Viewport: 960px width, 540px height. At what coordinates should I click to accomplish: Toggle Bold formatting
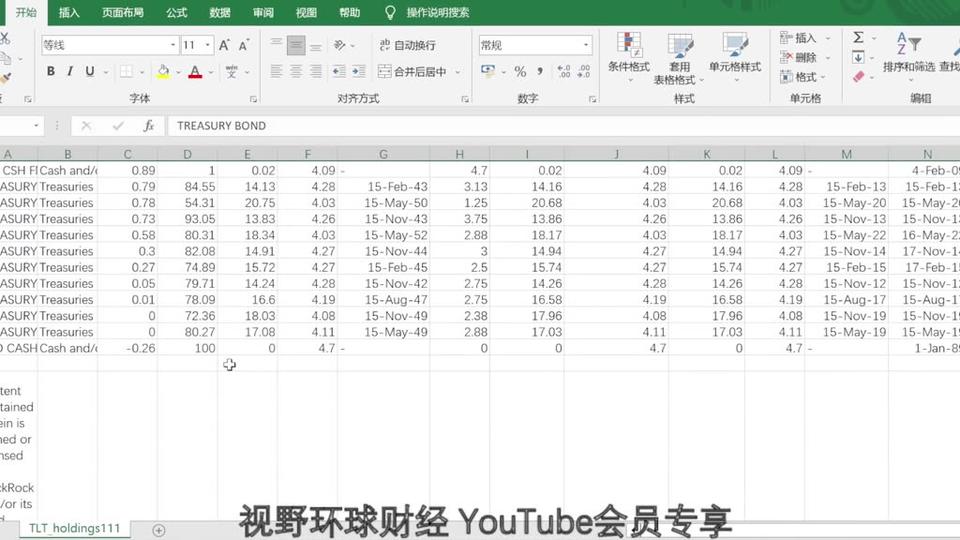click(51, 72)
